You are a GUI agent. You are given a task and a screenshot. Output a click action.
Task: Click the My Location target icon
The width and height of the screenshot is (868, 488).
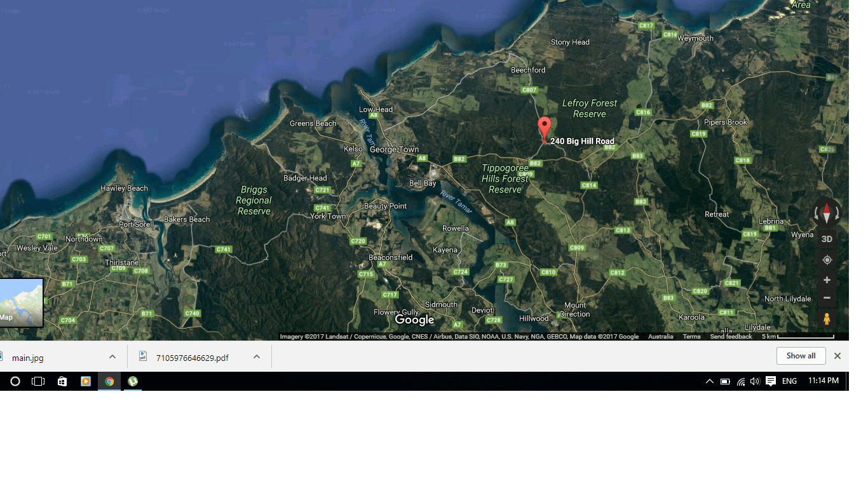827,259
